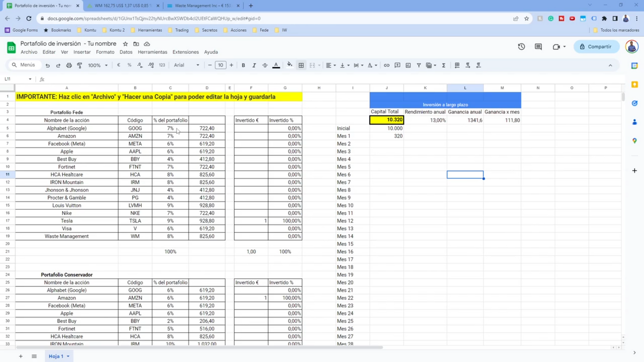Open comments history icon
The height and width of the screenshot is (362, 644).
click(x=538, y=46)
